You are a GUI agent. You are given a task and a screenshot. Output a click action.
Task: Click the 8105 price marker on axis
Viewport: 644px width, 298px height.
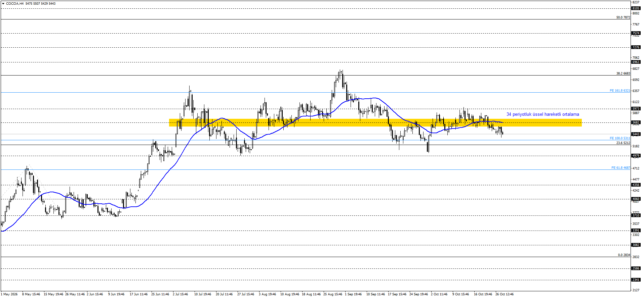(636, 8)
